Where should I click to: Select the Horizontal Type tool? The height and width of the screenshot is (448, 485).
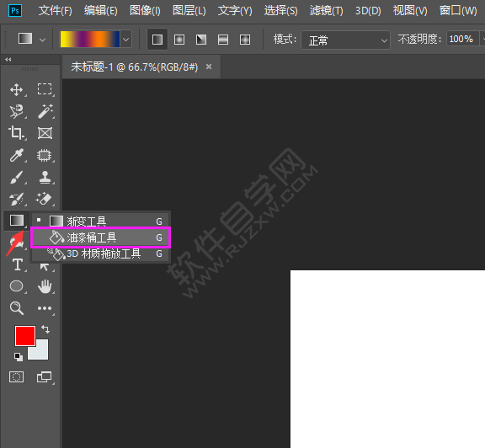pos(18,264)
